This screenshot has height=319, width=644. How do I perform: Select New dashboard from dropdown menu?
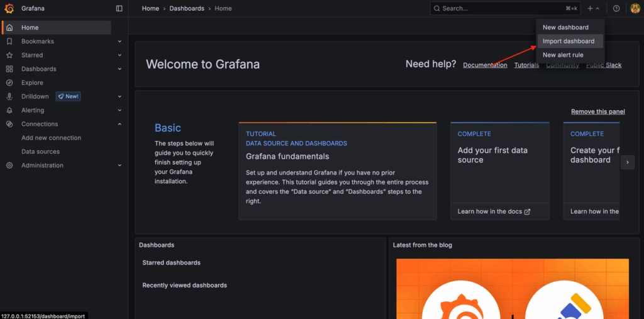pos(570,28)
